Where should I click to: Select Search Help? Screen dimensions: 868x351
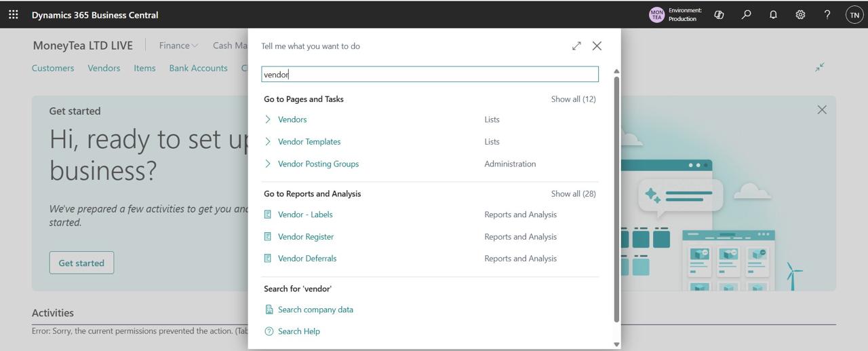[x=299, y=331]
